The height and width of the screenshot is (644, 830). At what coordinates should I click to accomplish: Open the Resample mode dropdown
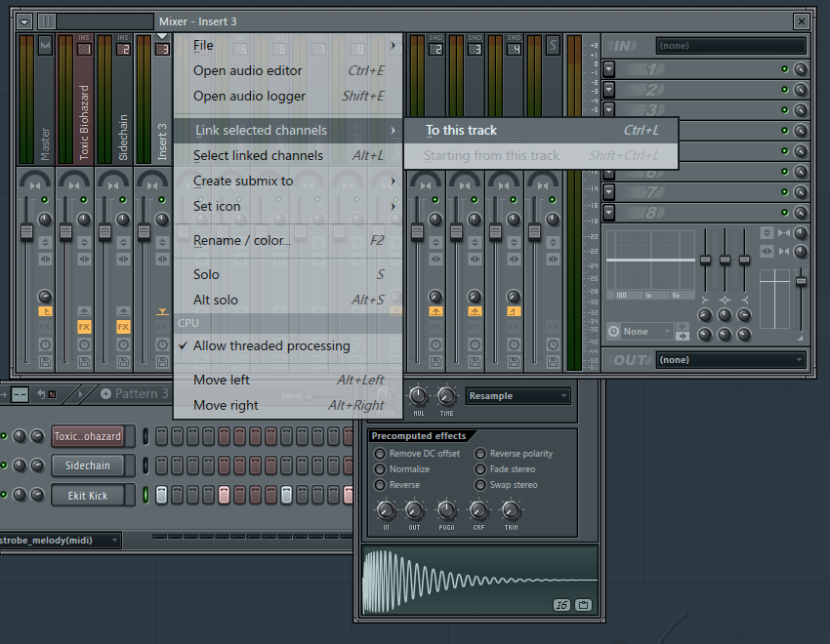tap(518, 396)
